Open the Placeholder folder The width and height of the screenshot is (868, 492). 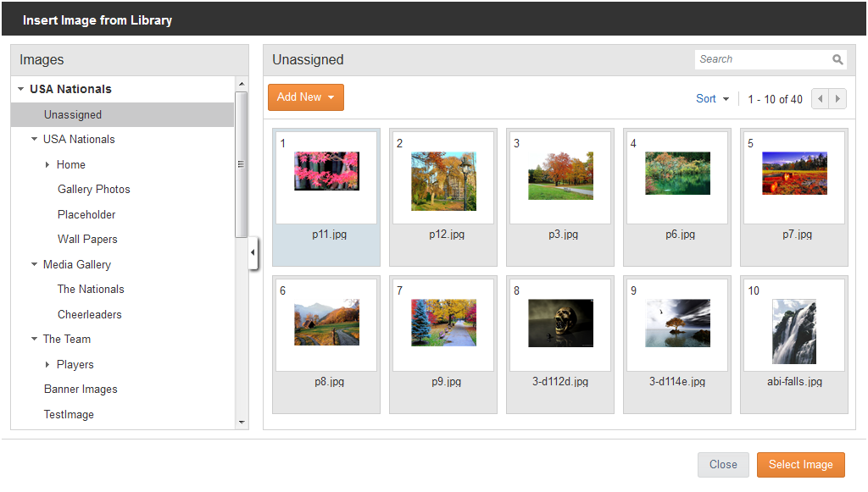tap(86, 214)
